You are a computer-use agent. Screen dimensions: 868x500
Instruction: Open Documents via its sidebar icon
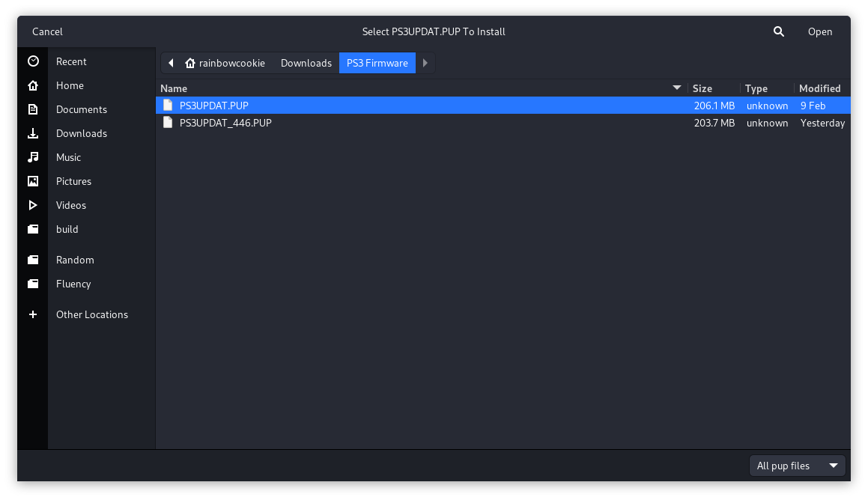pos(33,109)
